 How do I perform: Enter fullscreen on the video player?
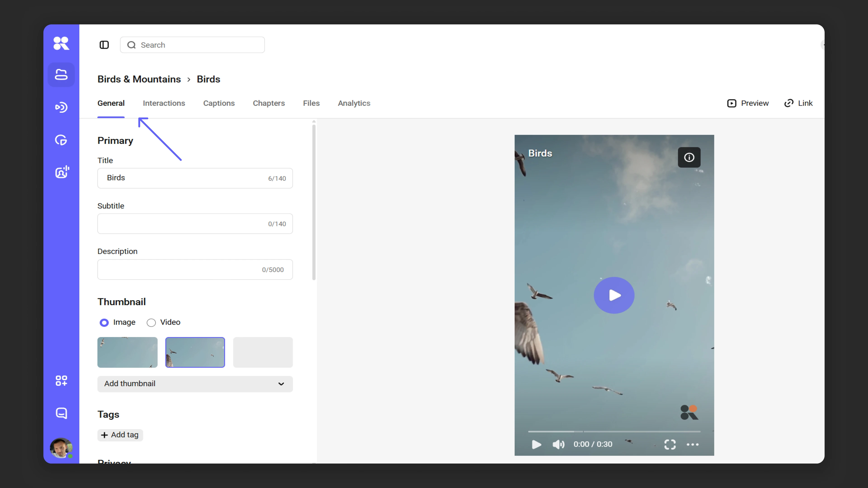(x=670, y=445)
